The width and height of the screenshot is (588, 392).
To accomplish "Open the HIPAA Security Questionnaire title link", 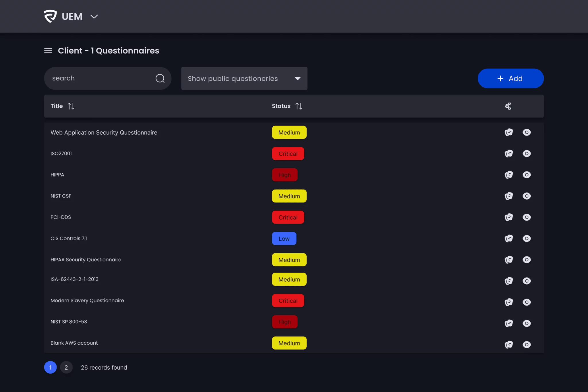I will coord(86,260).
